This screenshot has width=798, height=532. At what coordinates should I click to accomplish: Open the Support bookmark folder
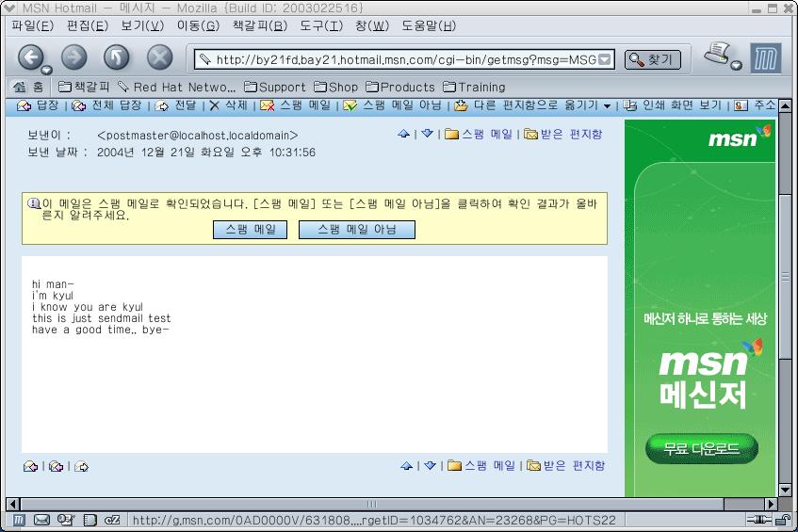pyautogui.click(x=275, y=87)
